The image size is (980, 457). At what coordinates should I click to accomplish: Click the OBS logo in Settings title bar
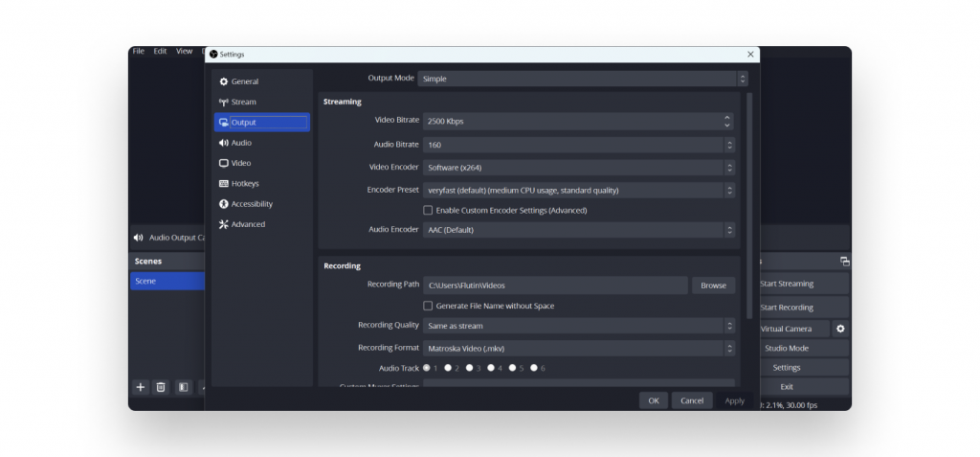click(213, 55)
